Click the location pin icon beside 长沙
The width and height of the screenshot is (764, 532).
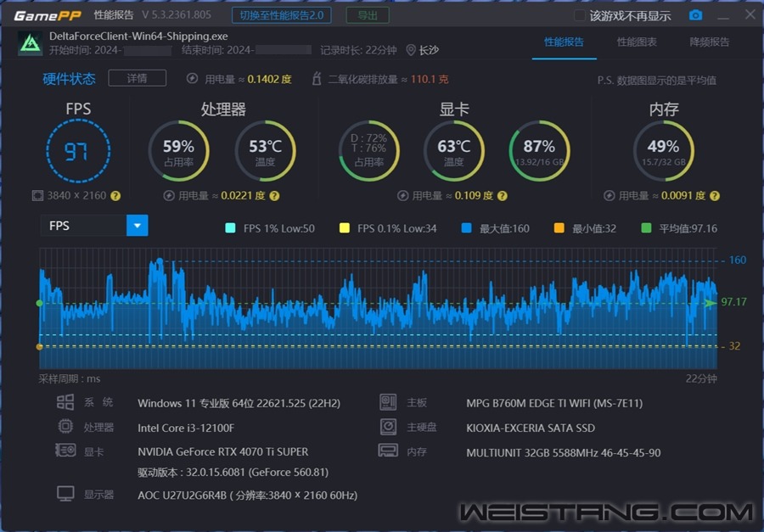411,50
